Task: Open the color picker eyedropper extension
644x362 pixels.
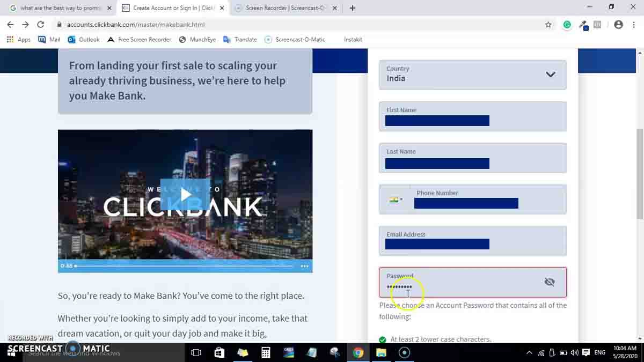Action: 583,25
